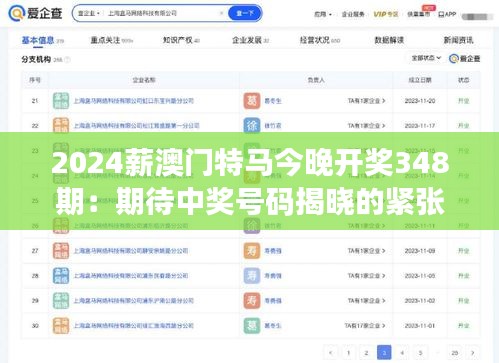Open the 企业服务 header link
499x363 pixels.
click(x=353, y=14)
